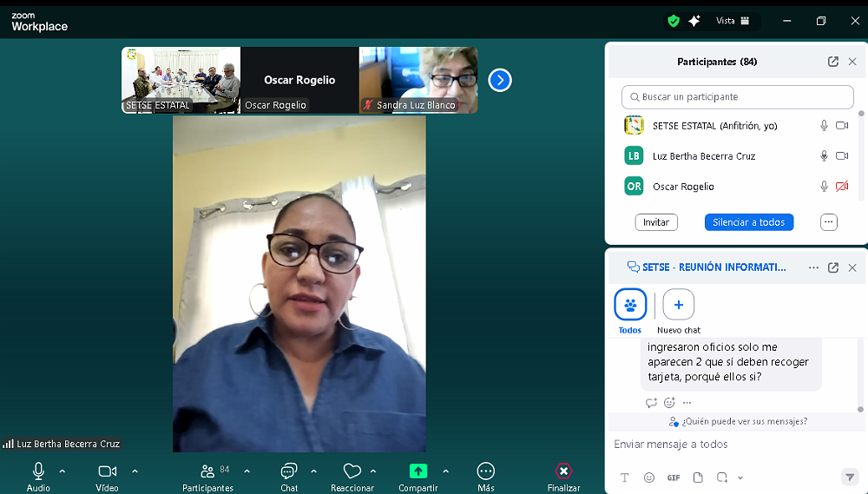Click the participants list scrollbar
The width and height of the screenshot is (868, 494).
861,156
